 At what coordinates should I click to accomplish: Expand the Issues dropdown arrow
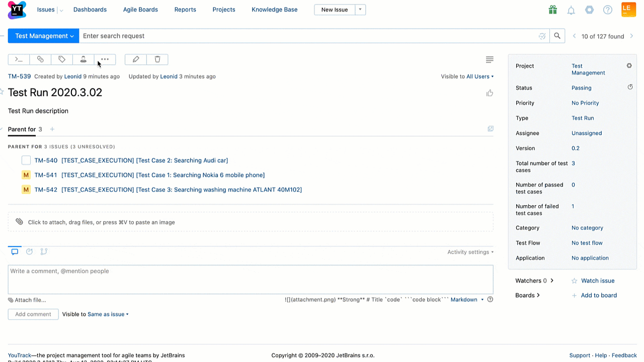point(61,10)
